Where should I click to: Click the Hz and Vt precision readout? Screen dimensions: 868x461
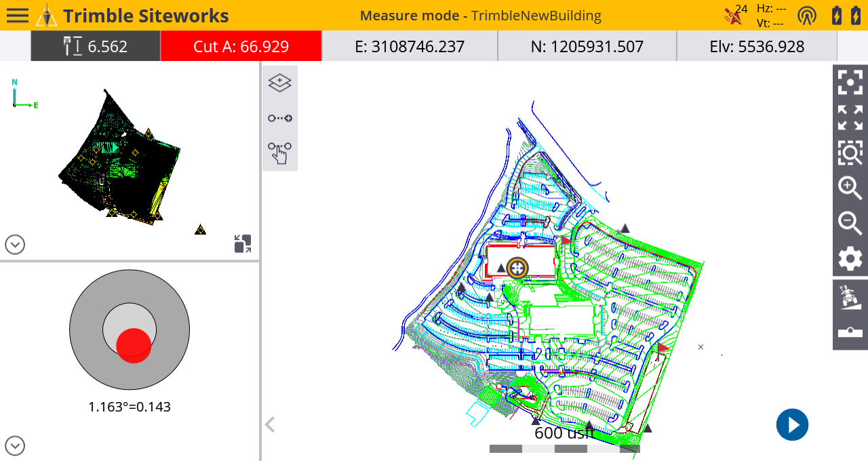[x=770, y=15]
